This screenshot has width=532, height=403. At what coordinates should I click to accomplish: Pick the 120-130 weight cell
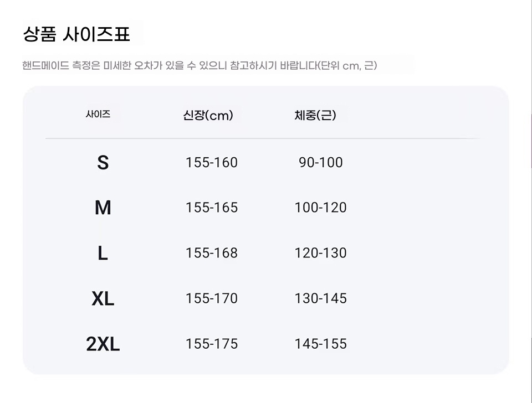320,254
